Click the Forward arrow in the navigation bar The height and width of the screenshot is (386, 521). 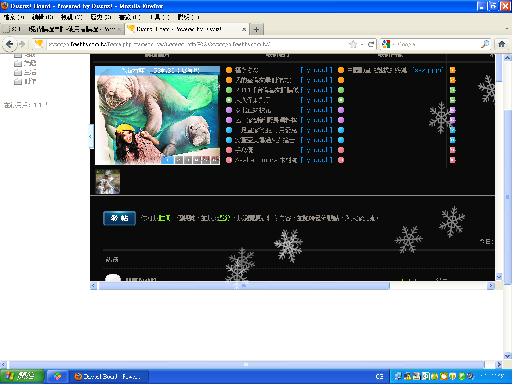[22, 44]
